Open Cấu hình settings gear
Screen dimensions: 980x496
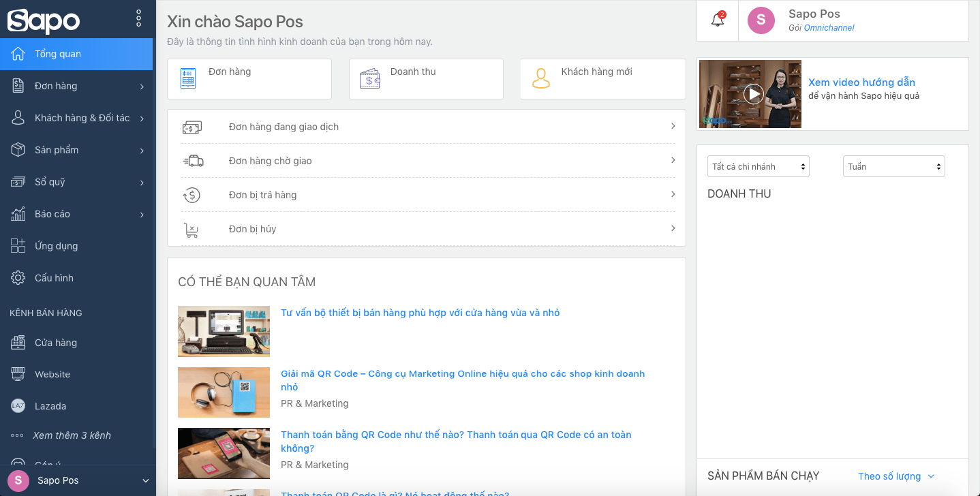click(x=18, y=278)
